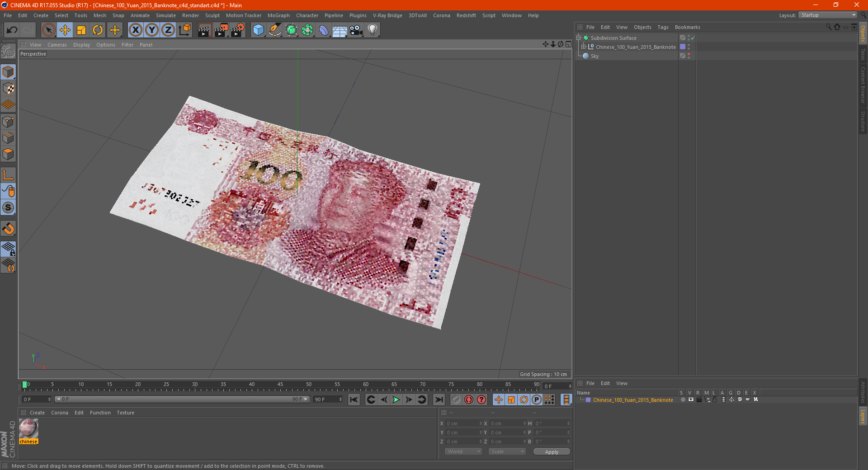
Task: Select the spline Pen tool
Action: (x=274, y=30)
